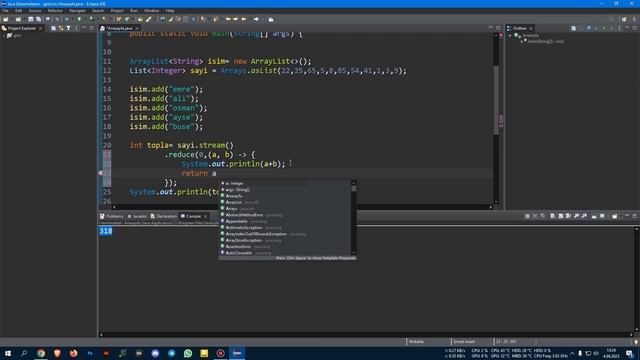
Task: Open the Search menu
Action: point(98,11)
